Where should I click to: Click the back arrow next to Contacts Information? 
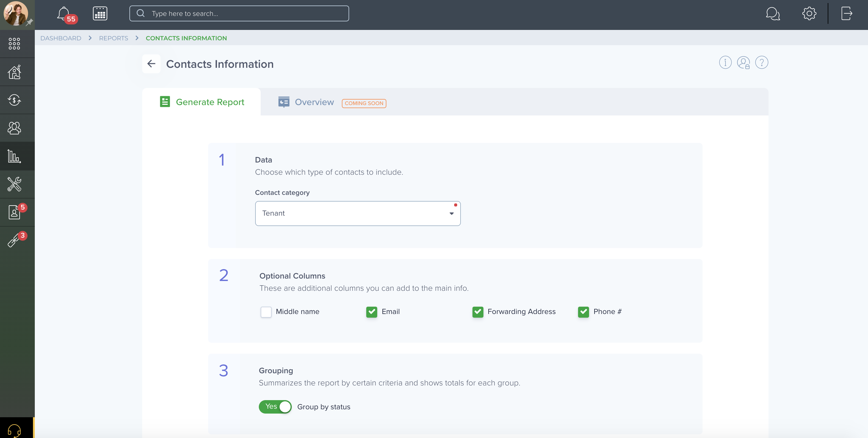pos(151,64)
